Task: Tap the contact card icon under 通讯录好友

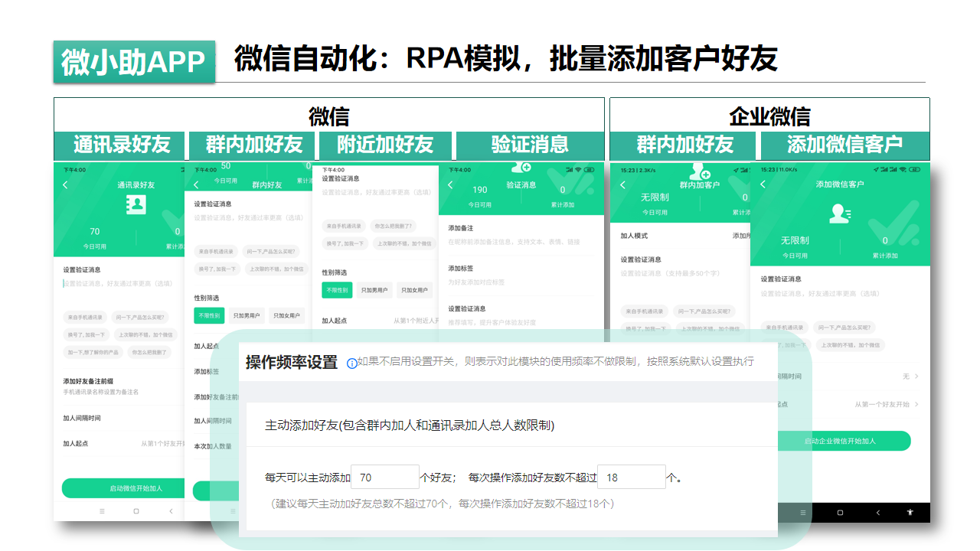Action: 136,204
